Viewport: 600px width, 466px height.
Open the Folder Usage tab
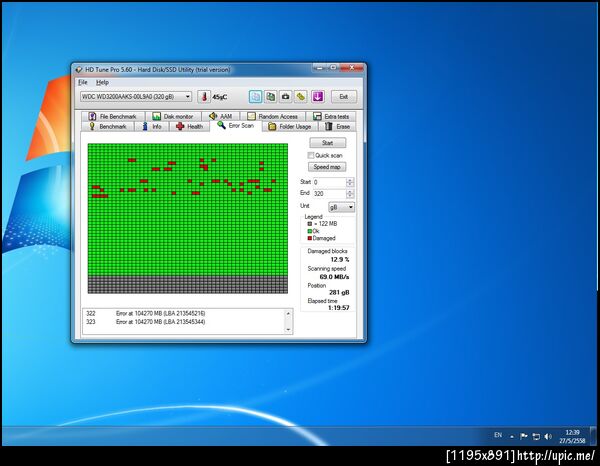(290, 127)
